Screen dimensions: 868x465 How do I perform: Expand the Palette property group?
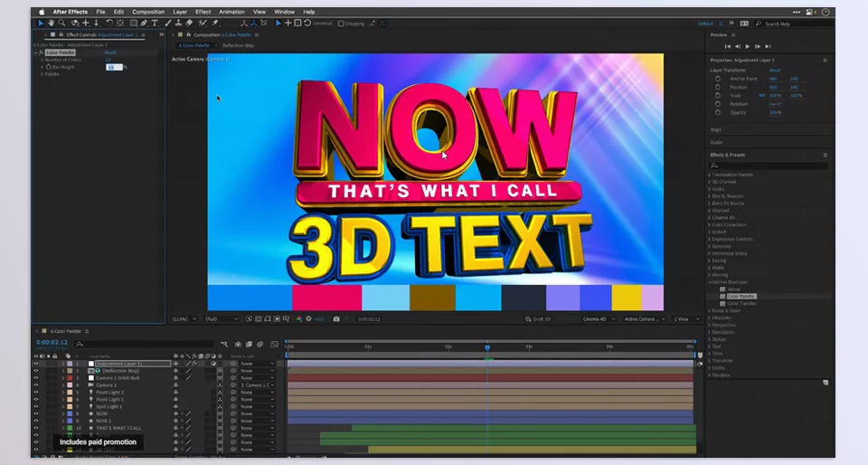tap(42, 74)
